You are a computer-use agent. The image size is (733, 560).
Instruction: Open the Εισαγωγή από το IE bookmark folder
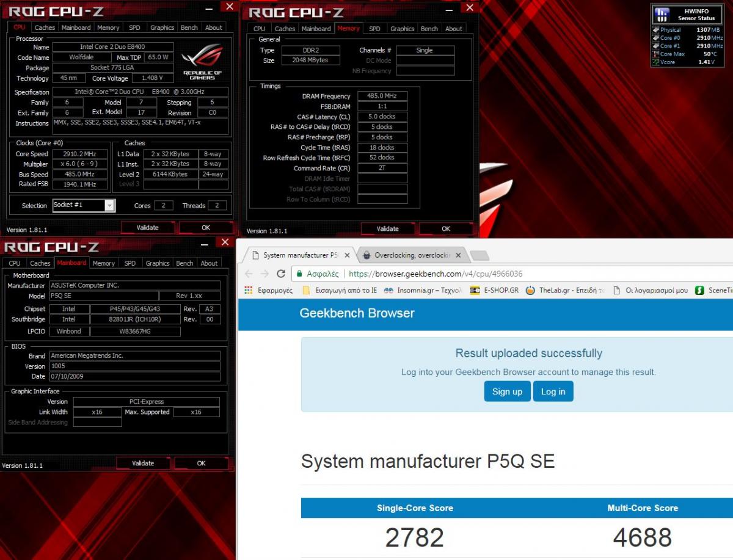(340, 291)
